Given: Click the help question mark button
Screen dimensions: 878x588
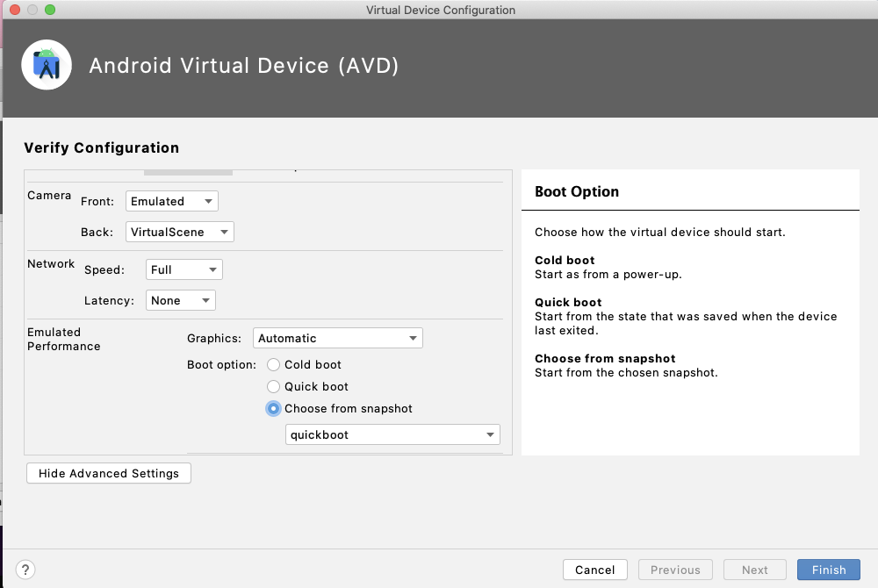Looking at the screenshot, I should pos(26,570).
